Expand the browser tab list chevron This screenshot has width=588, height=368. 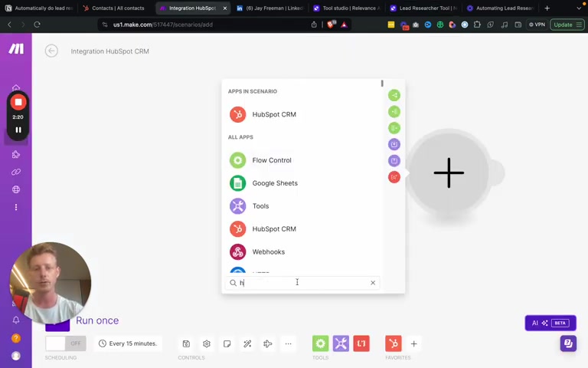579,8
